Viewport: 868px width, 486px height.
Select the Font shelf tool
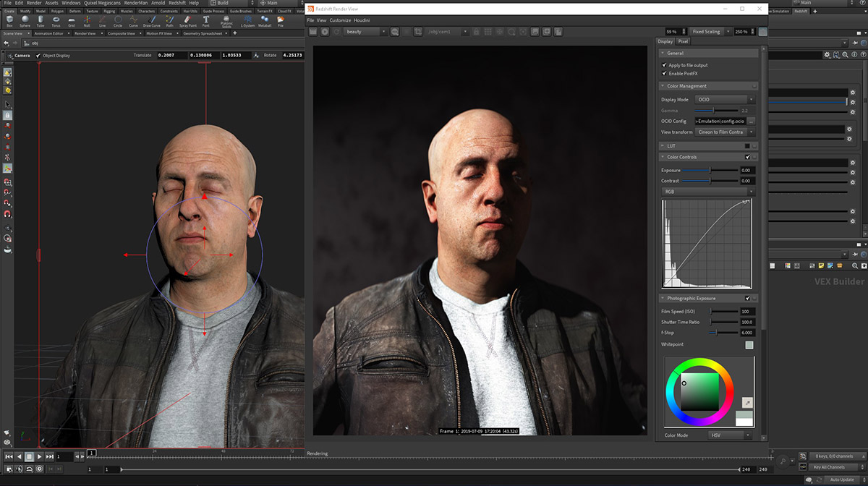[205, 21]
